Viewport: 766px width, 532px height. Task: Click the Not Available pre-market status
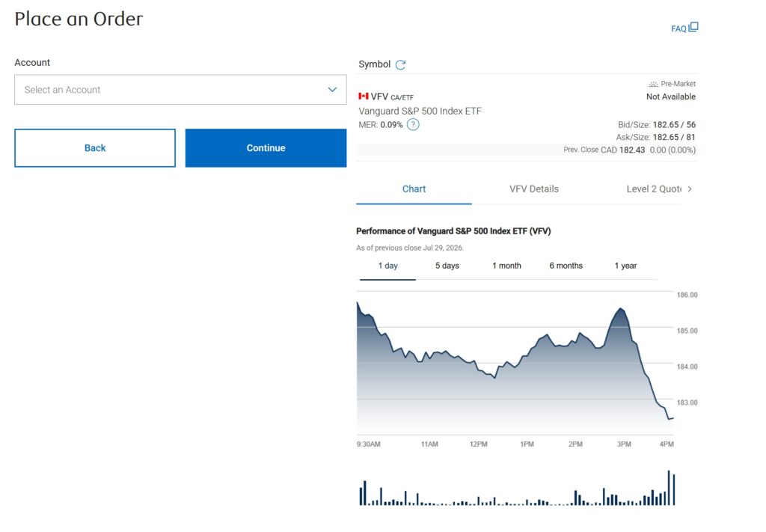(x=671, y=97)
